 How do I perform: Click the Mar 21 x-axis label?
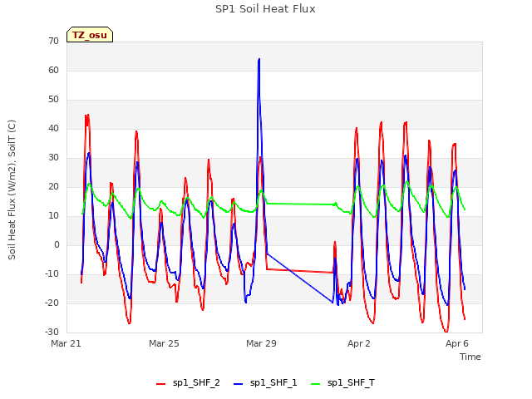coord(66,343)
